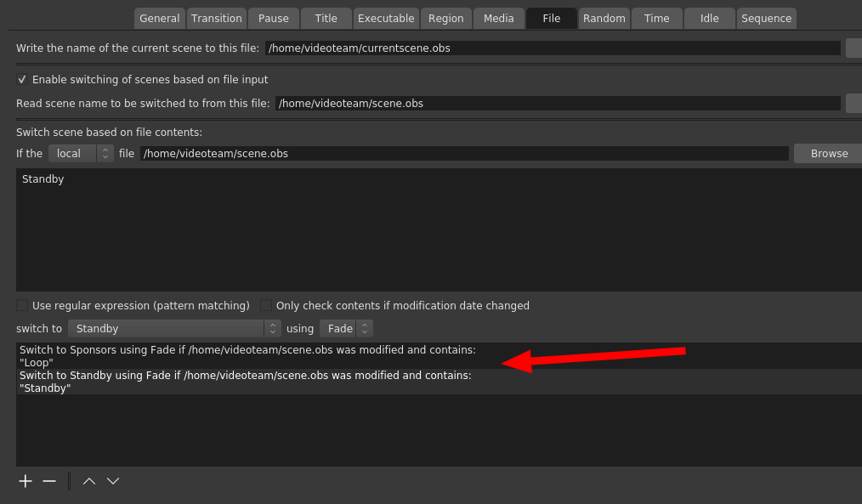Move entry down with down arrow icon
The image size is (862, 504).
click(x=113, y=481)
